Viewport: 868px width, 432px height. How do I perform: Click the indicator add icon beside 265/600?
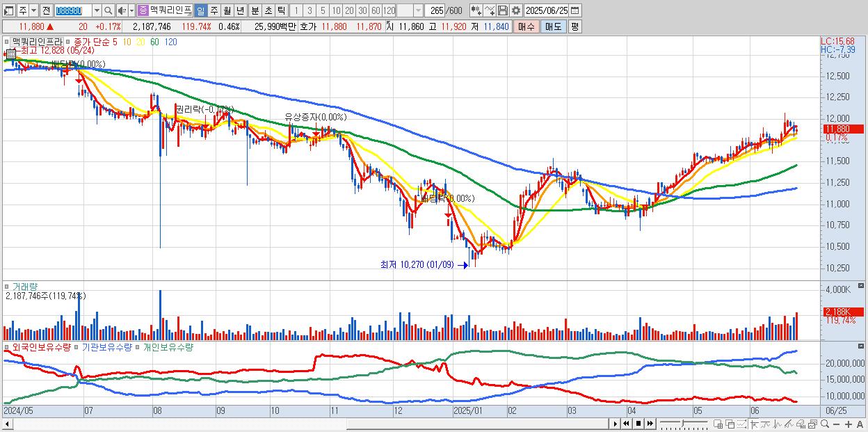[476, 10]
